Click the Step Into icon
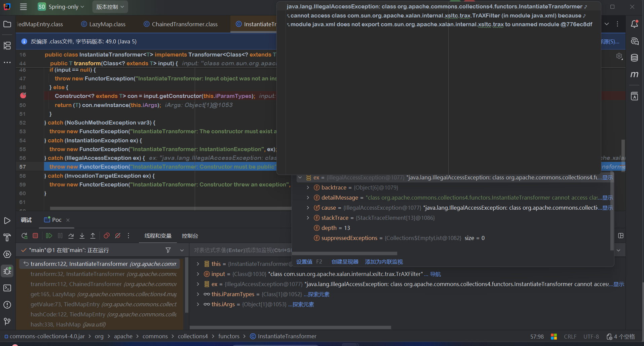This screenshot has height=346, width=644. click(x=82, y=236)
